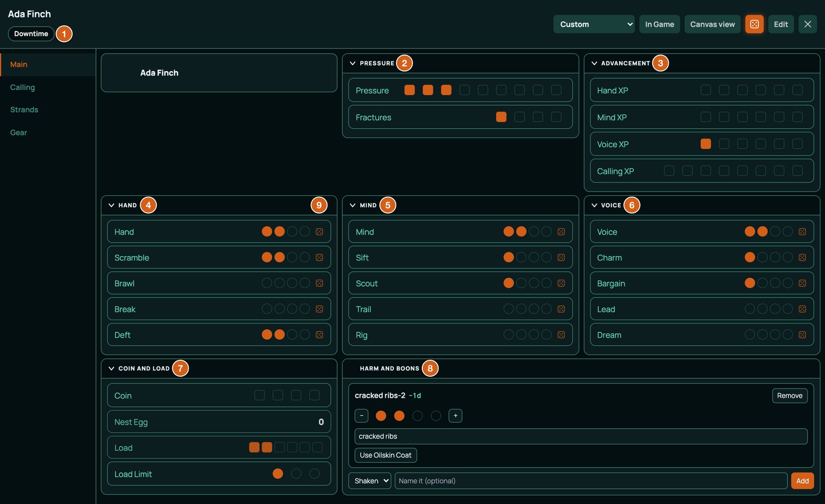This screenshot has width=825, height=504.
Task: Check the second Voice XP box
Action: [x=724, y=144]
